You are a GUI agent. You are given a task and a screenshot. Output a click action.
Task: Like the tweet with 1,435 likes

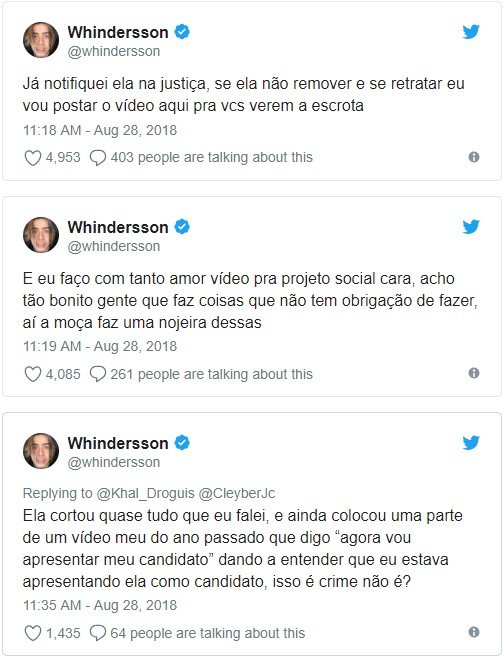(33, 633)
